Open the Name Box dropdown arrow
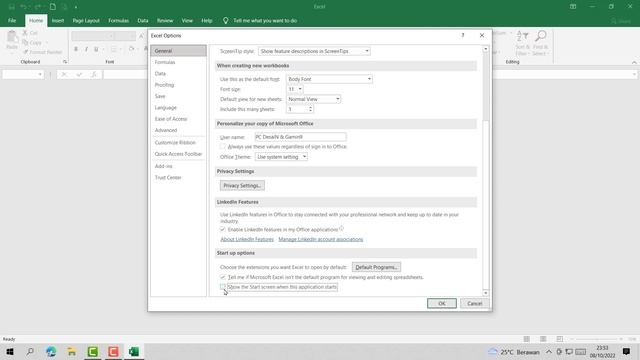Viewport: 640px width, 360px height. [40, 74]
